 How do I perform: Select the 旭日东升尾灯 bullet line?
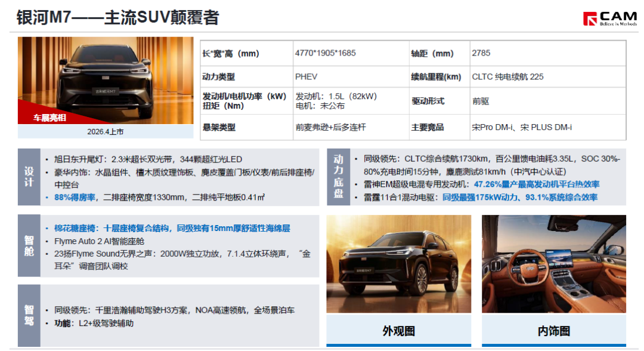(x=148, y=159)
